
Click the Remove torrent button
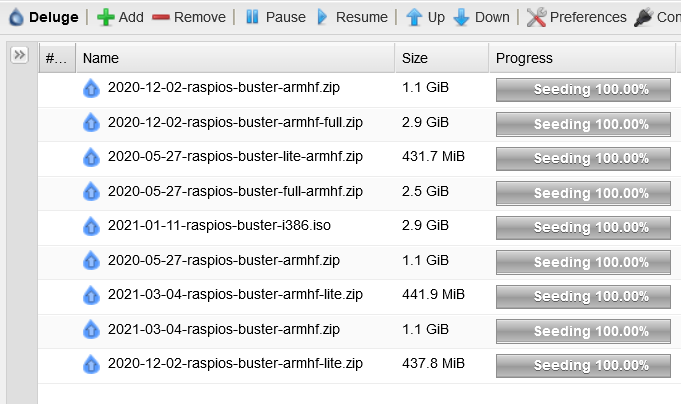click(x=189, y=17)
